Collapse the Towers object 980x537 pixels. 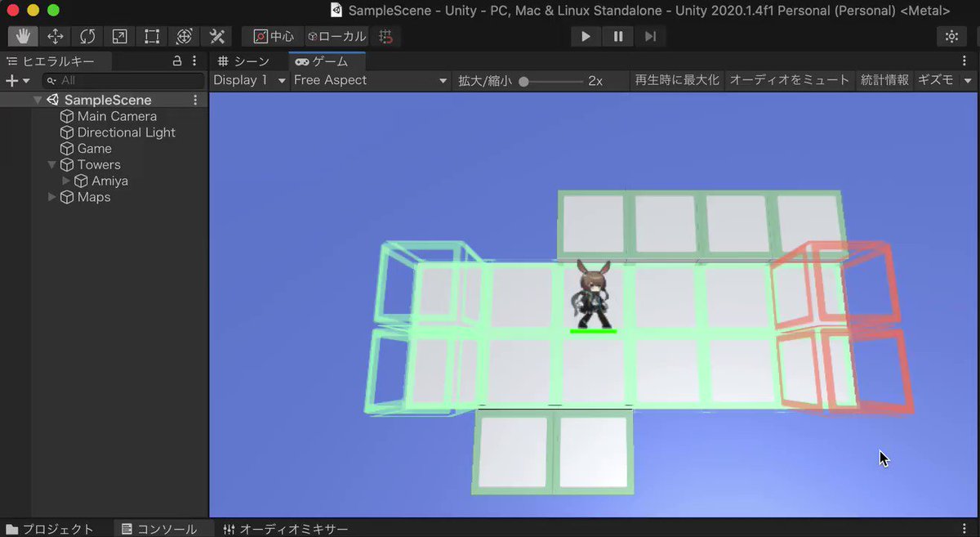pos(52,164)
